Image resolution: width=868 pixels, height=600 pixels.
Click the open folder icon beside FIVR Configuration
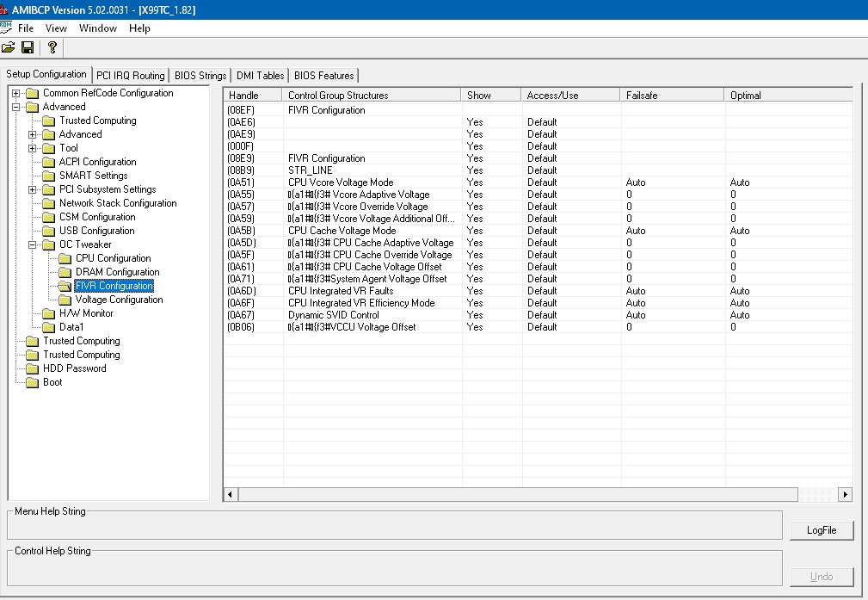pos(65,286)
